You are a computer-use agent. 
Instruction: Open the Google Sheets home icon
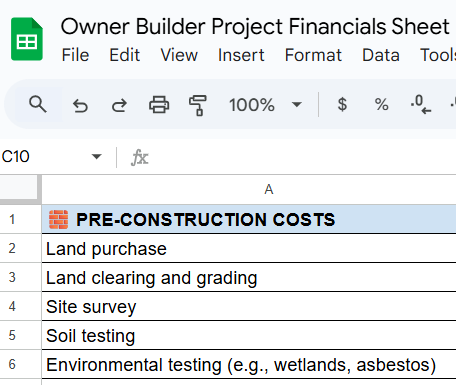point(27,39)
